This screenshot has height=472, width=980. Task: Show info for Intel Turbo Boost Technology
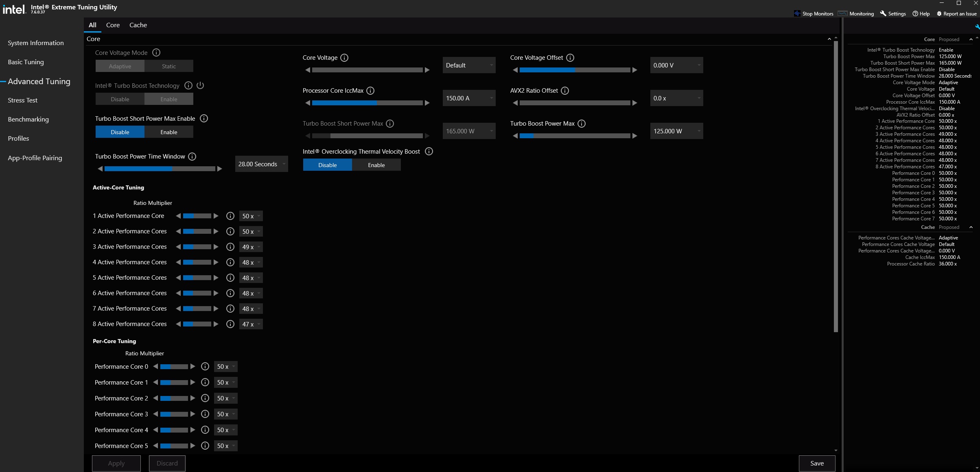point(188,85)
